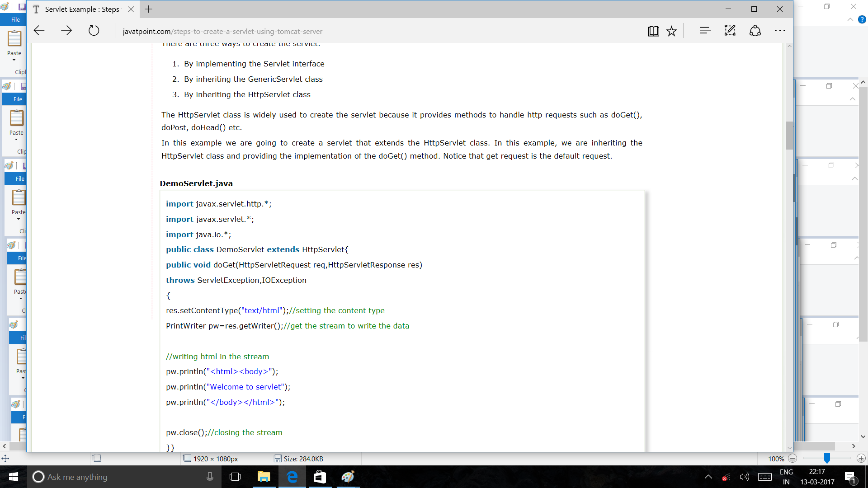Open the Hub lines icon

click(705, 31)
